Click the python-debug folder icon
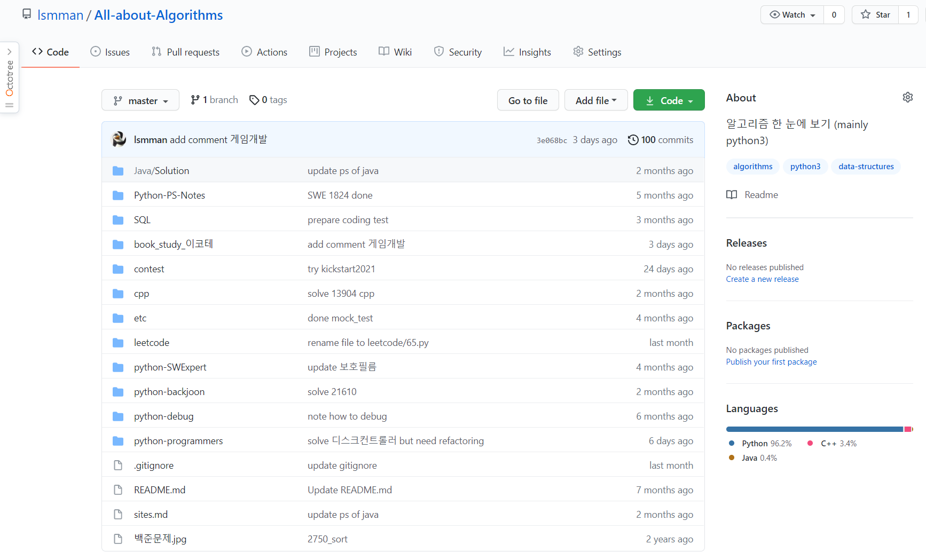Image resolution: width=926 pixels, height=560 pixels. coord(118,416)
